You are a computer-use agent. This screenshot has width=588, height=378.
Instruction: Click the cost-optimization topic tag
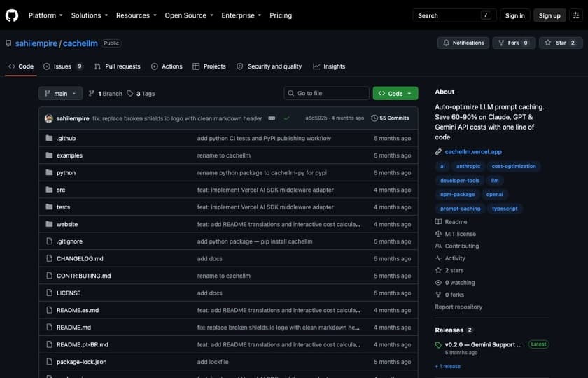coord(514,166)
